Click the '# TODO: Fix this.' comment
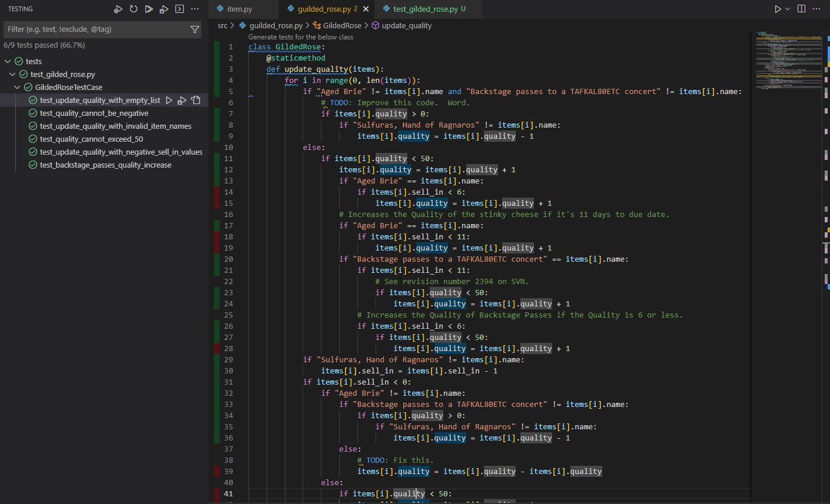The height and width of the screenshot is (504, 830). 395,460
